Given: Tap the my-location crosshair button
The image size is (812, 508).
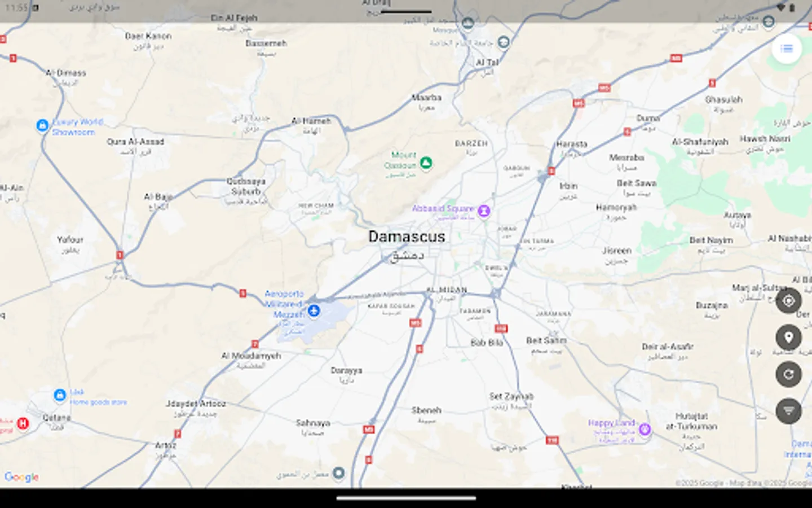Looking at the screenshot, I should coord(788,300).
